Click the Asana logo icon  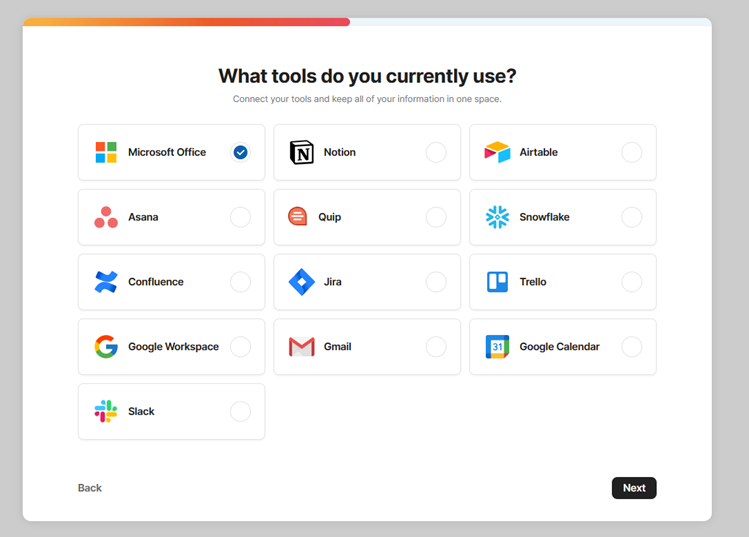click(x=106, y=217)
